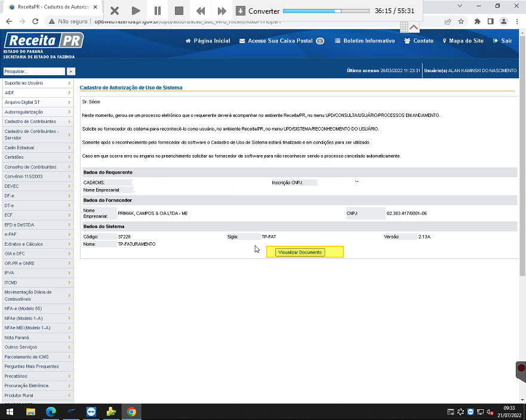Viewport: 526px width, 420px height.
Task: Open DEVEC sidebar item
Action: [x=38, y=186]
